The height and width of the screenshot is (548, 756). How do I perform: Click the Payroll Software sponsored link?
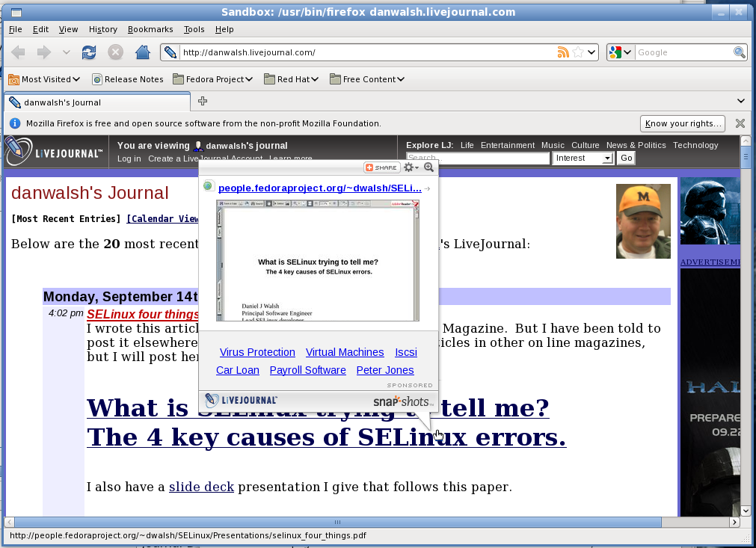tap(307, 370)
